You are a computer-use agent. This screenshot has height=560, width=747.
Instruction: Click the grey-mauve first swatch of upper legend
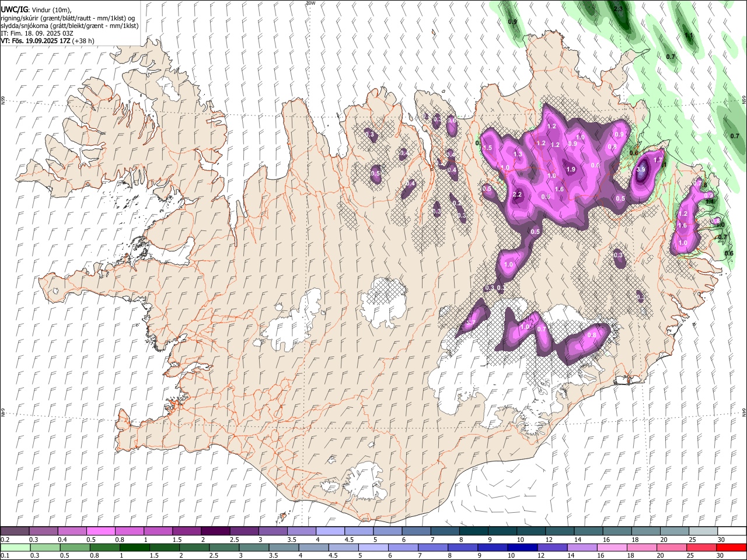pos(15,531)
